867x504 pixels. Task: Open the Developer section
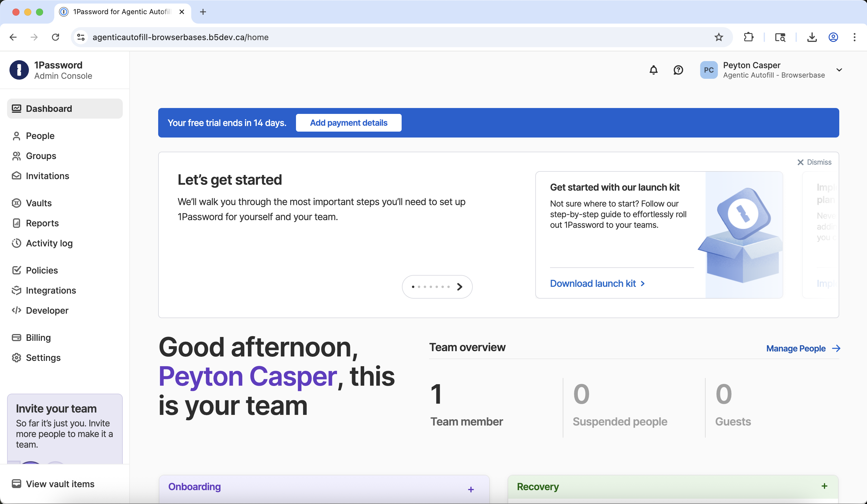click(47, 310)
